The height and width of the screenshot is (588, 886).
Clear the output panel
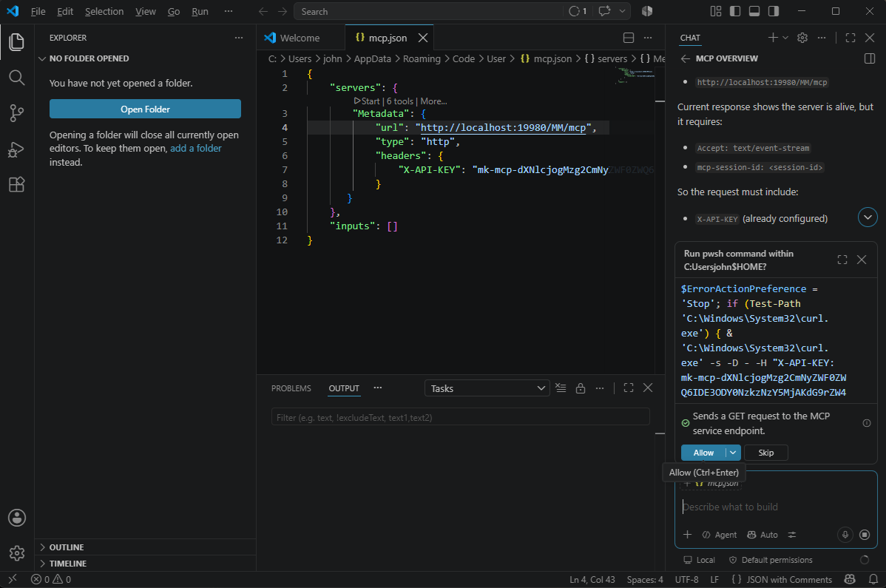coord(561,388)
